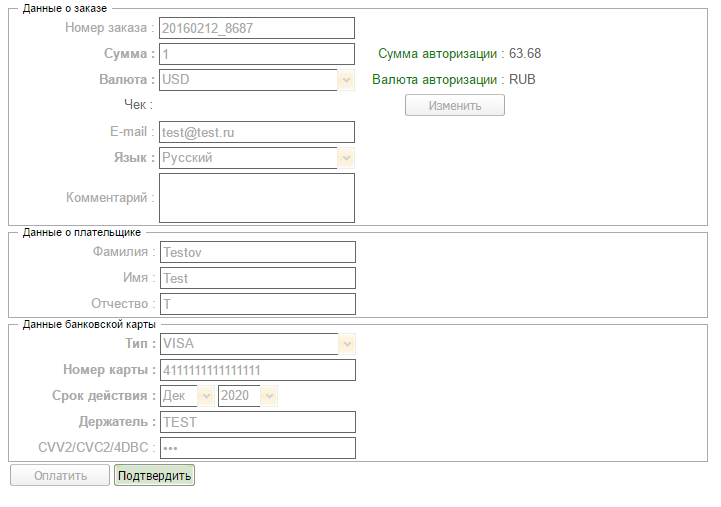The width and height of the screenshot is (721, 507).
Task: Open the expiry year dropdown showing 2020
Action: click(247, 396)
